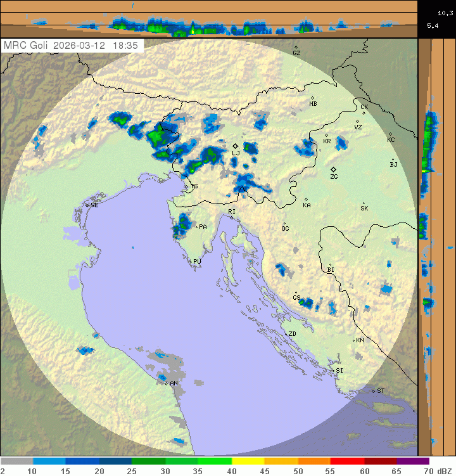This screenshot has width=456, height=476.
Task: Click the gray 2–10 dBZ legend swatch
Action: (x=16, y=461)
